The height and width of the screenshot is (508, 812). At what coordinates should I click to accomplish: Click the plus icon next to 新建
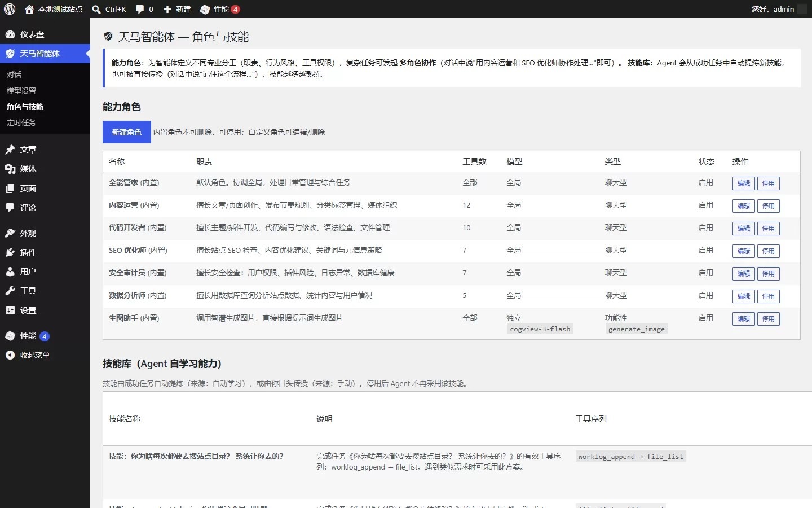click(x=167, y=9)
